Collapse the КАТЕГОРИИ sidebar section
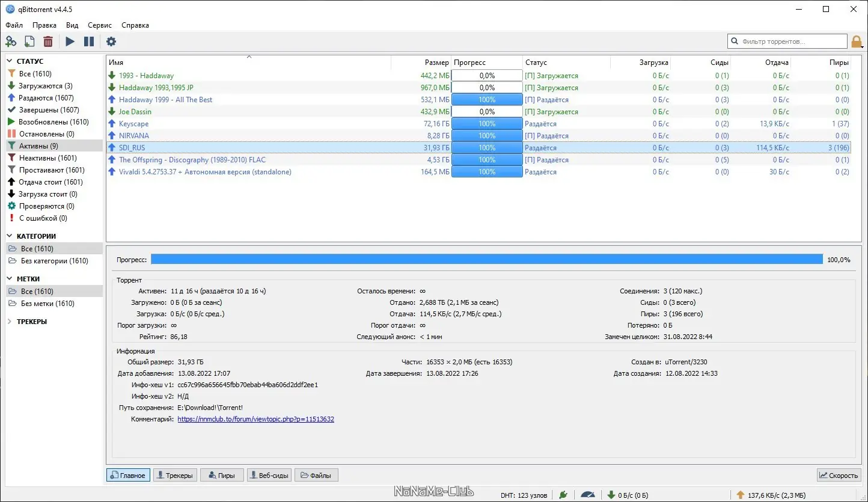 10,236
